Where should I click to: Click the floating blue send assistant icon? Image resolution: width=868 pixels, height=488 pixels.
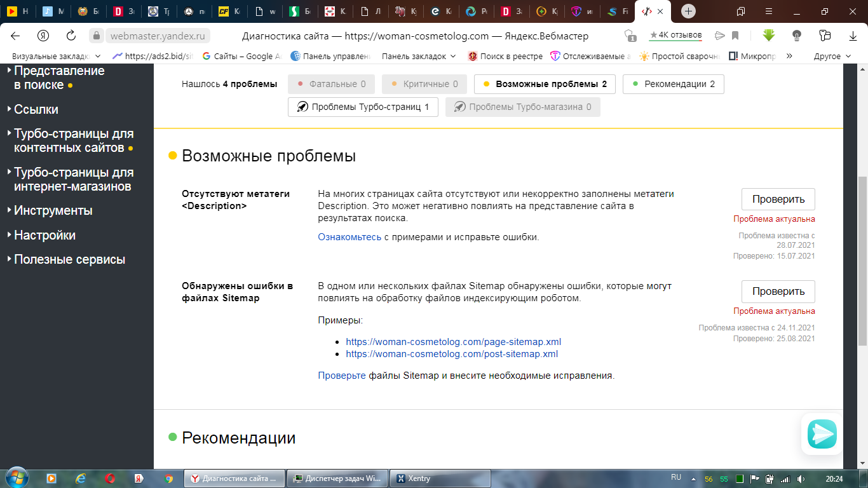point(822,434)
